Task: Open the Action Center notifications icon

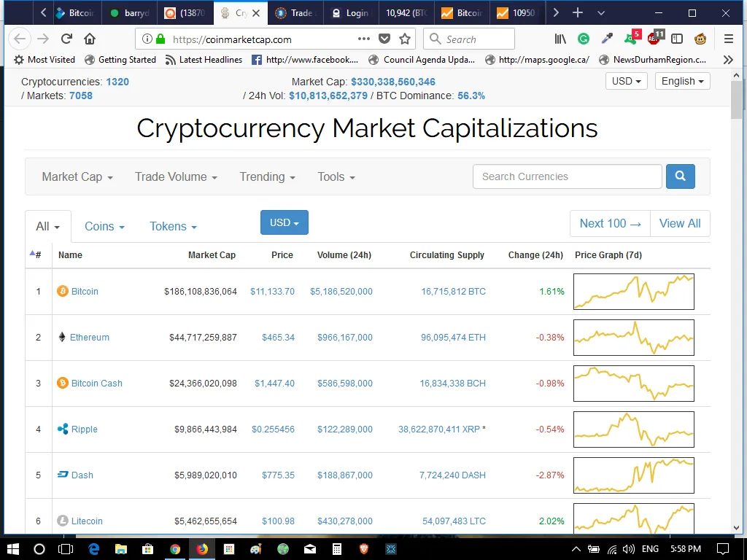Action: tap(723, 549)
